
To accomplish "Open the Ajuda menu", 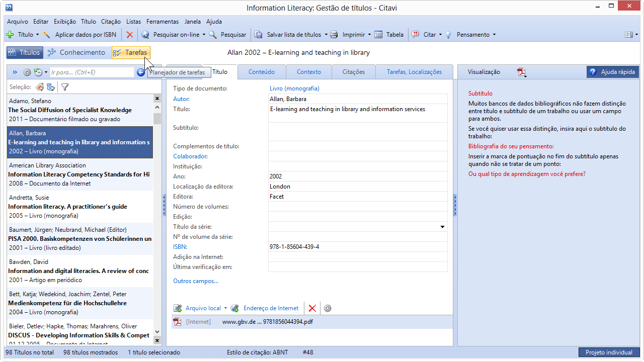I will 214,22.
